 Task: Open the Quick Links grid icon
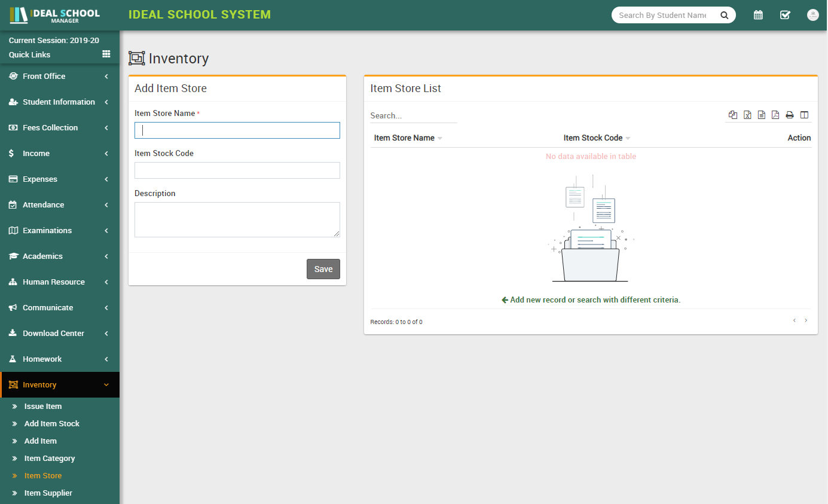(x=106, y=54)
